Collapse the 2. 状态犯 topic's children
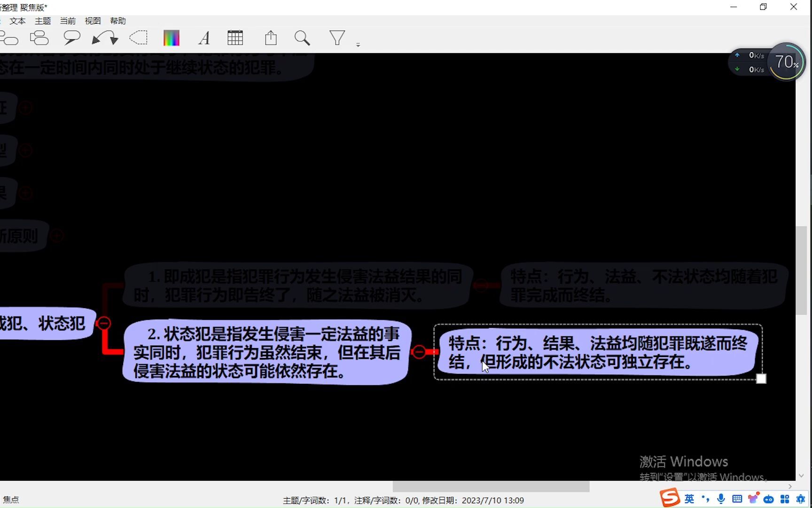This screenshot has height=508, width=812. (419, 352)
